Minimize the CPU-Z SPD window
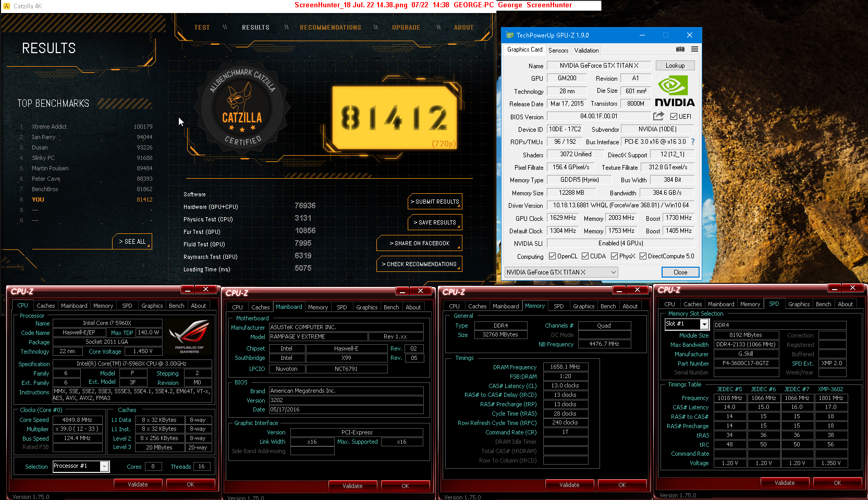868x500 pixels. (x=834, y=288)
